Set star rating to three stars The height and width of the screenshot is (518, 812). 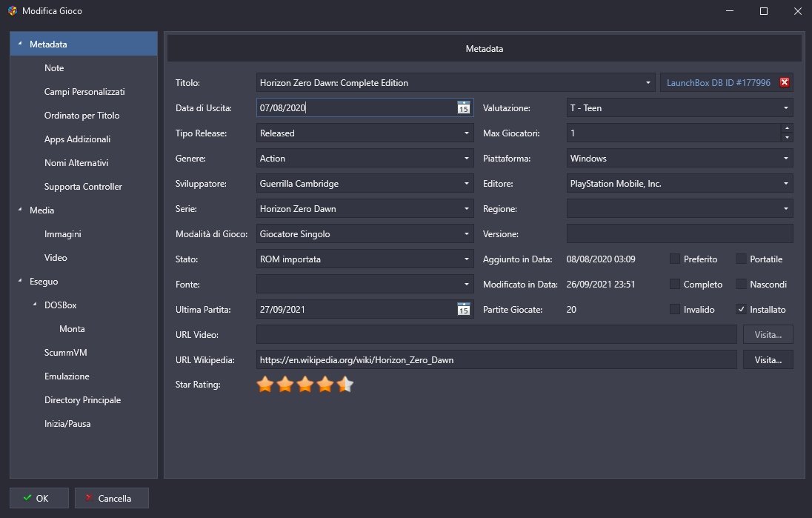pos(305,385)
